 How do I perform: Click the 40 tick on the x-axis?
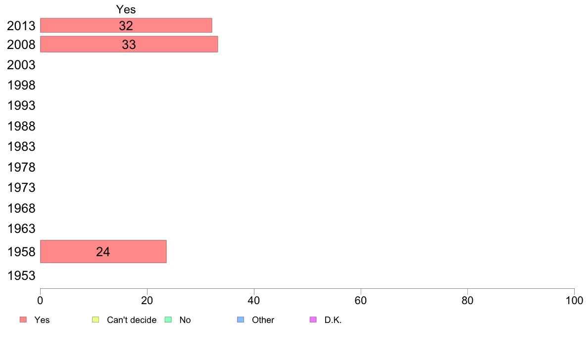click(254, 300)
